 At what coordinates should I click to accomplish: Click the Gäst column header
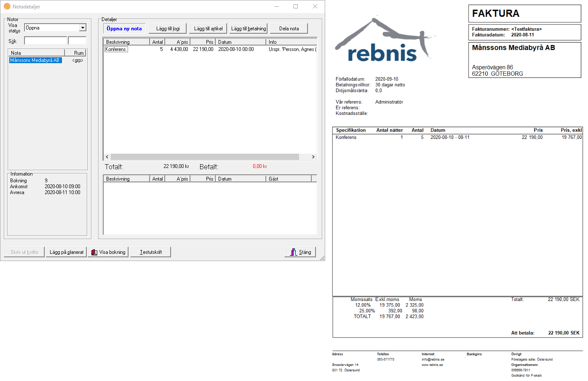click(x=289, y=179)
